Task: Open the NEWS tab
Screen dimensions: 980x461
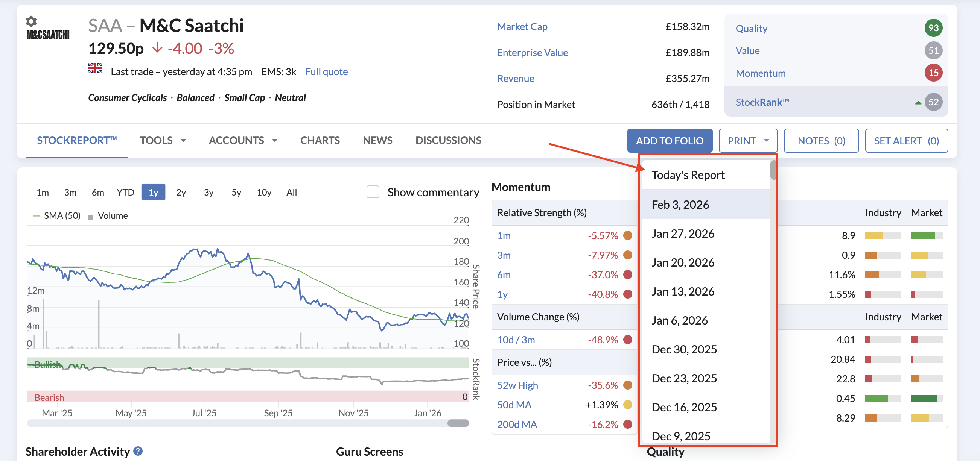Action: pyautogui.click(x=377, y=140)
